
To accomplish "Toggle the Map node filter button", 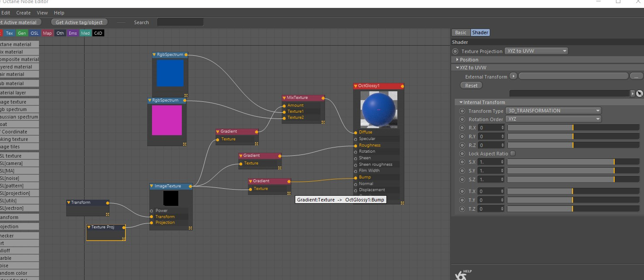I will 47,33.
